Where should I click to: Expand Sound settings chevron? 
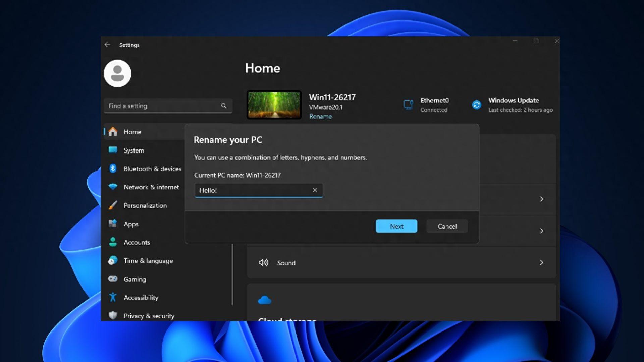click(541, 262)
